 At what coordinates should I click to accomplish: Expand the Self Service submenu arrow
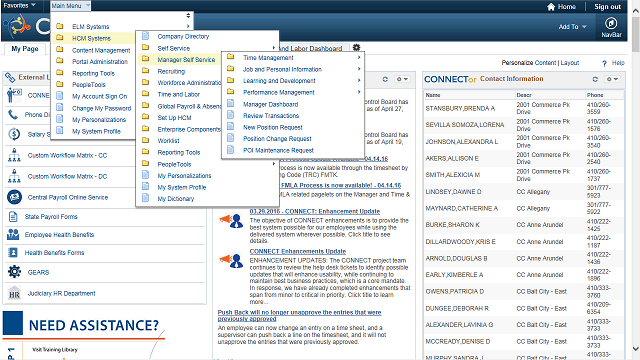pyautogui.click(x=274, y=48)
